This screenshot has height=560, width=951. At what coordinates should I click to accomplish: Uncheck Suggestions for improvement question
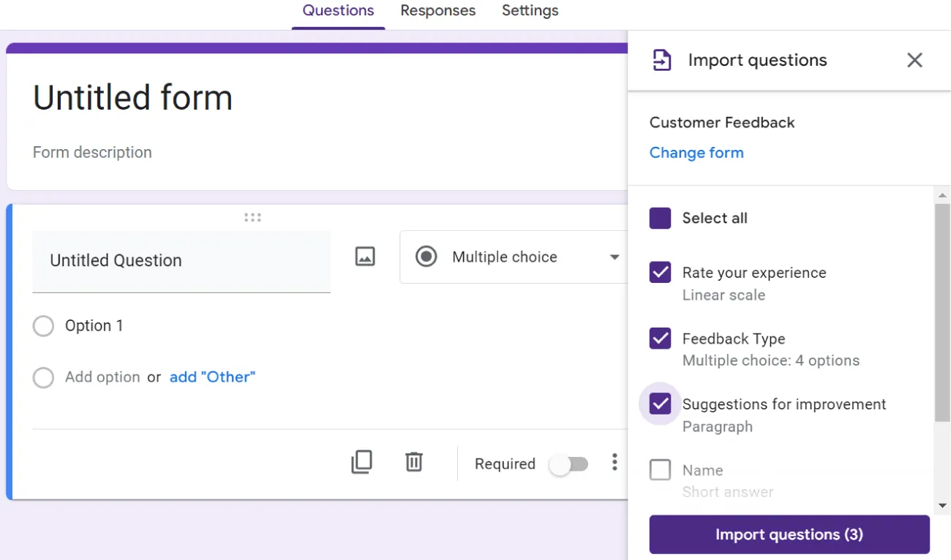[x=659, y=404]
